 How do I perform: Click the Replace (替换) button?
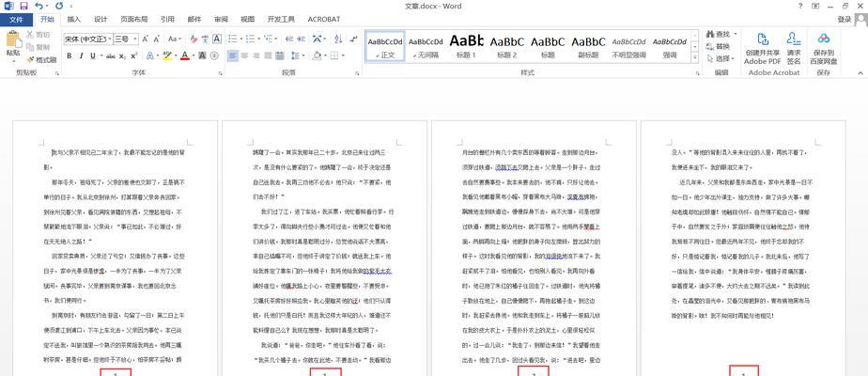(719, 46)
